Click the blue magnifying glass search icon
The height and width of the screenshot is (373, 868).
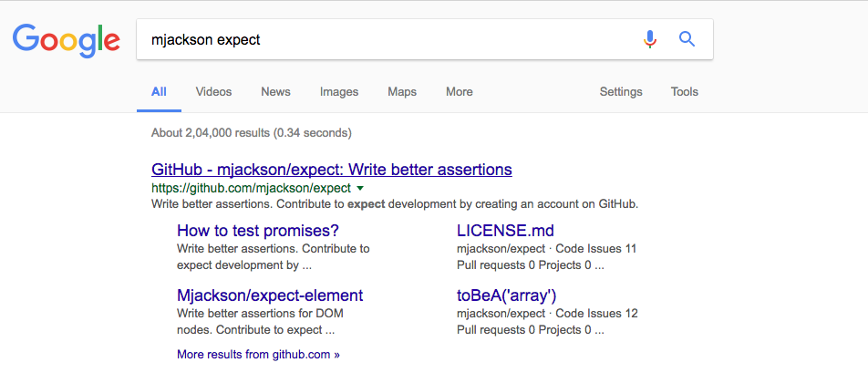point(687,39)
